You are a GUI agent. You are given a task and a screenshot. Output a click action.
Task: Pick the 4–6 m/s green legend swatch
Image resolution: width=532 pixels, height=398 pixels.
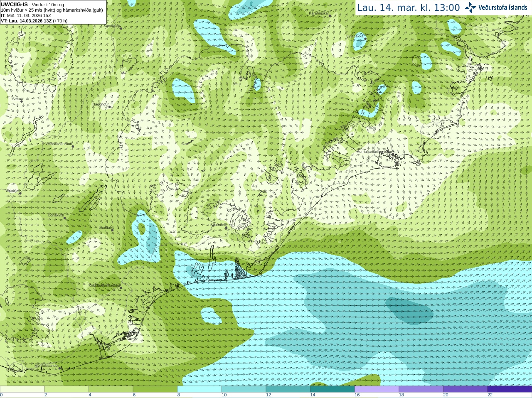111,389
